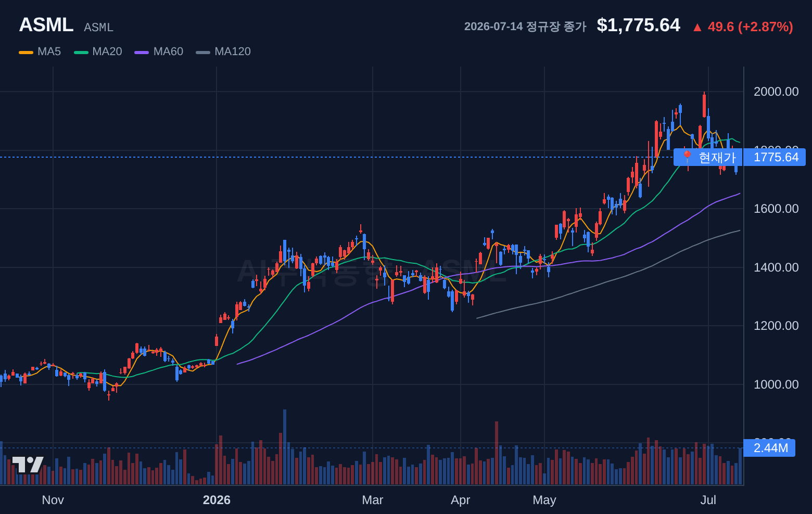Click the purple MA60 color swatch

click(142, 52)
